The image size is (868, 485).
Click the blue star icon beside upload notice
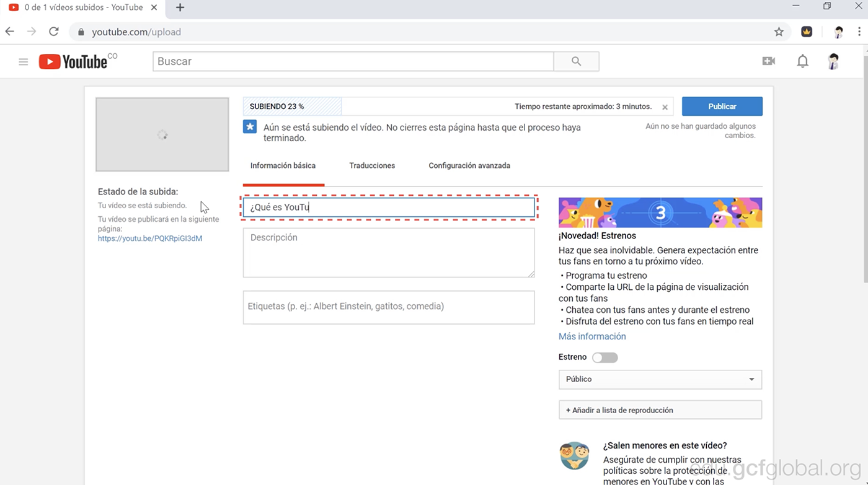point(250,127)
